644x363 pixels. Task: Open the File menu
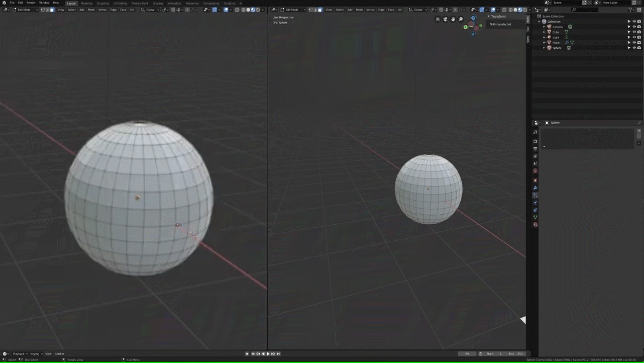click(x=12, y=3)
